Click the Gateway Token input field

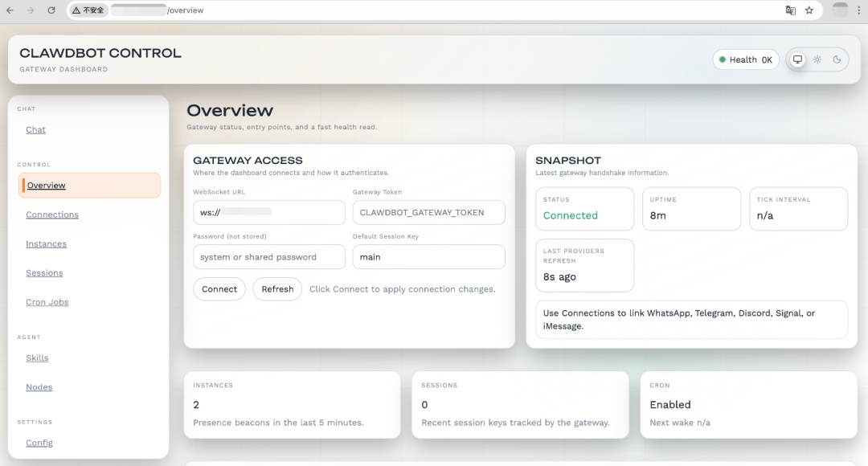click(428, 212)
